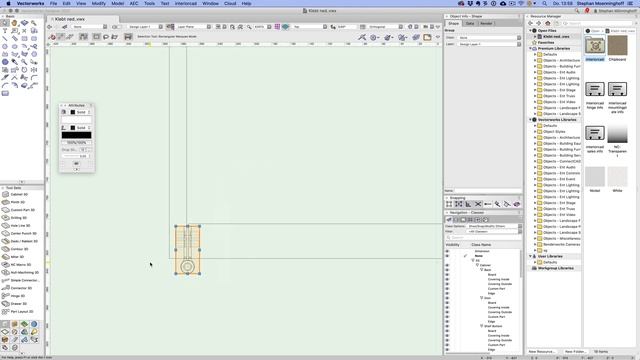This screenshot has height=360, width=640.
Task: Expand the Object Styles folder
Action: [x=535, y=132]
